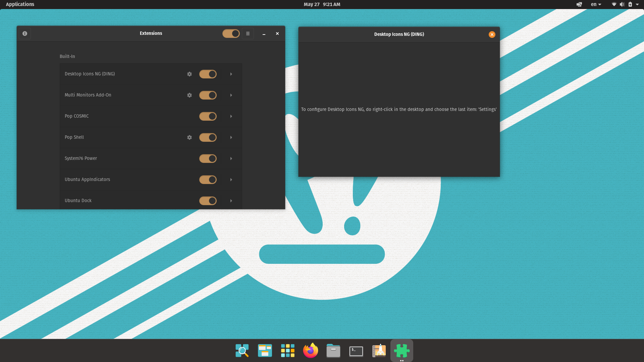Image resolution: width=644 pixels, height=362 pixels.
Task: Disable the Pop COSMIC extension
Action: [x=208, y=116]
